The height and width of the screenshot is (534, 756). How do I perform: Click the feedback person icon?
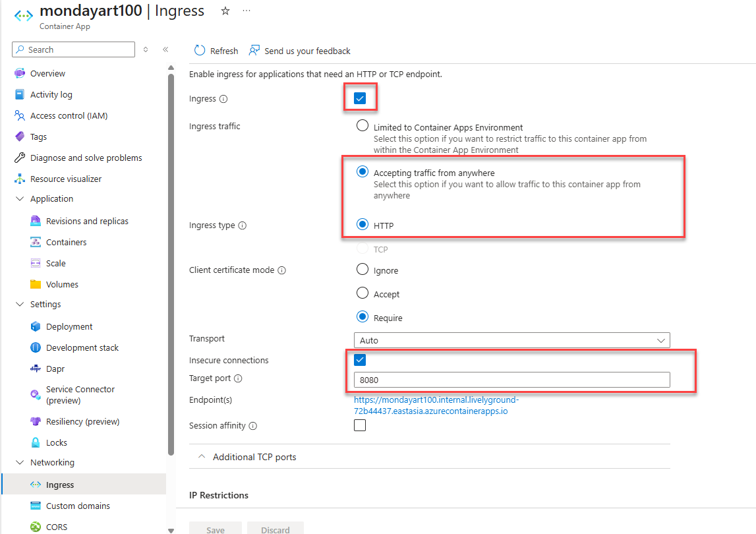(x=254, y=50)
